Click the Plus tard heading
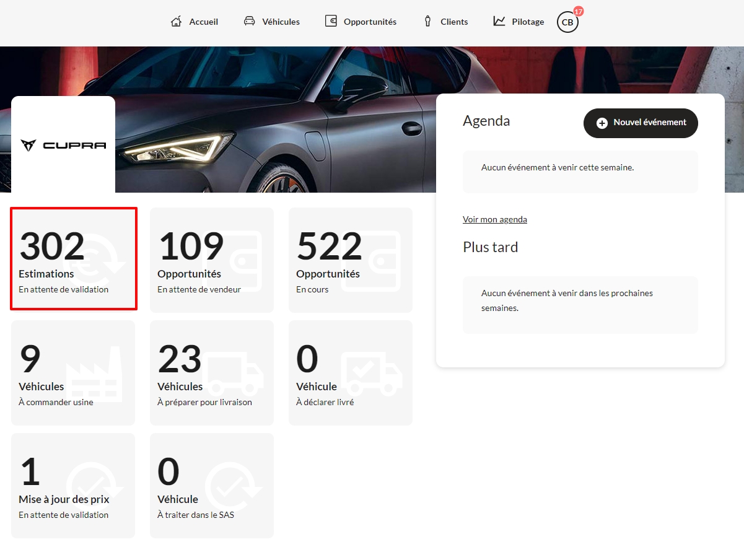The height and width of the screenshot is (560, 744). click(x=490, y=247)
